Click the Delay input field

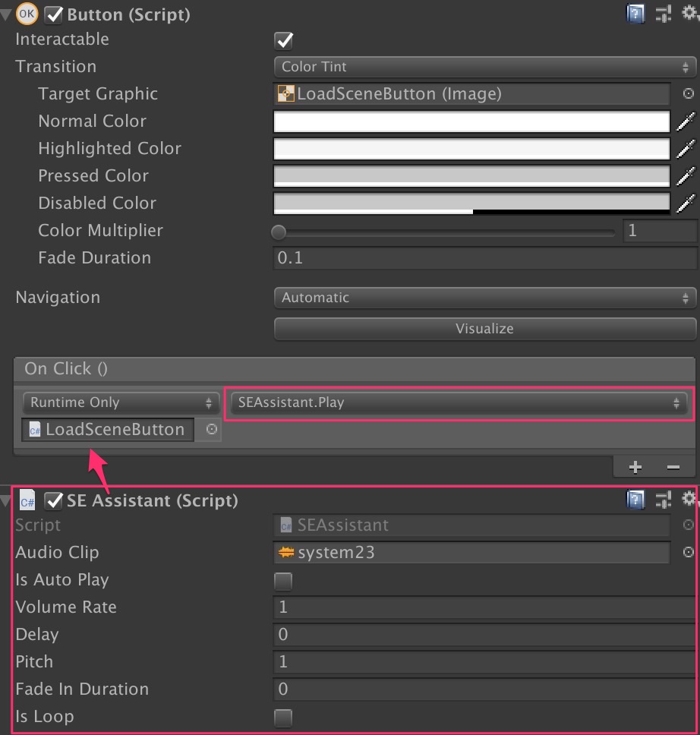point(485,634)
